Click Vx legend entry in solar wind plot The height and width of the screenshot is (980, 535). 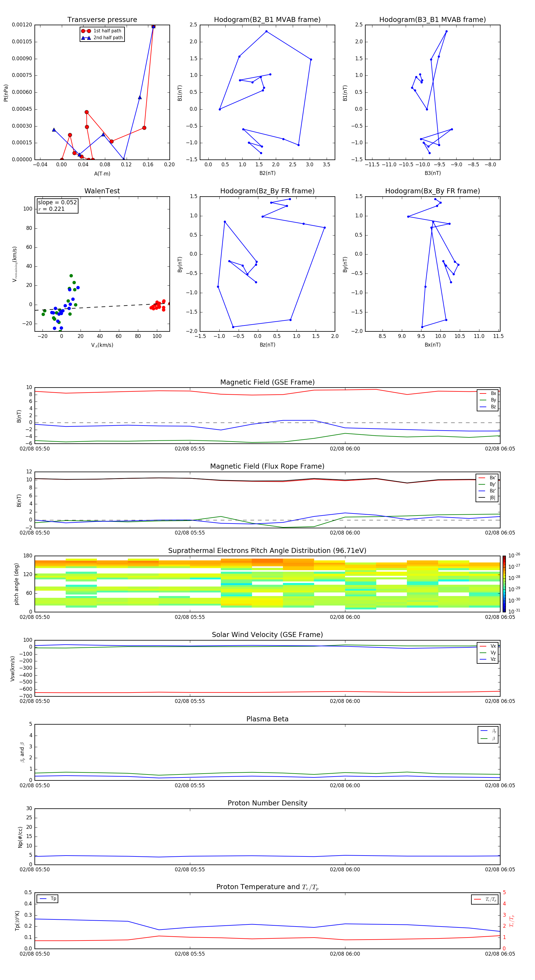click(x=488, y=647)
